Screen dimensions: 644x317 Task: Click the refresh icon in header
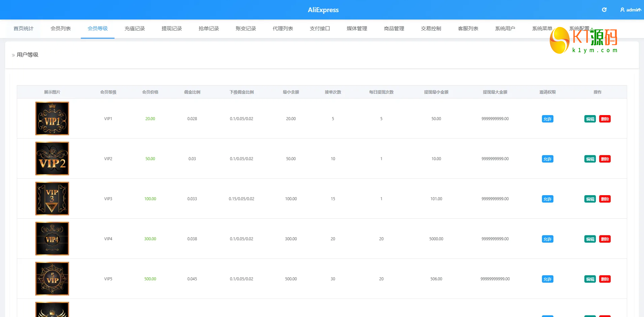coord(604,10)
